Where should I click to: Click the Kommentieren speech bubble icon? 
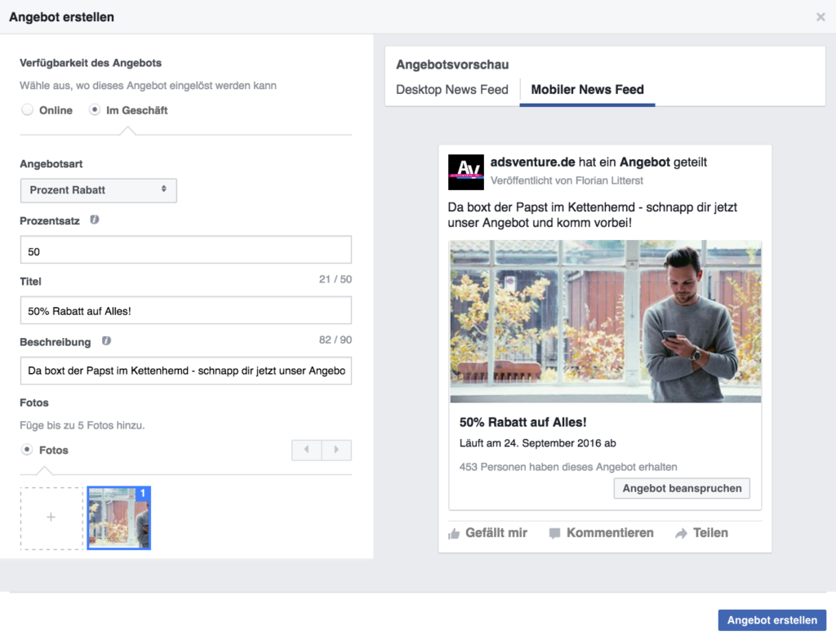click(x=555, y=534)
